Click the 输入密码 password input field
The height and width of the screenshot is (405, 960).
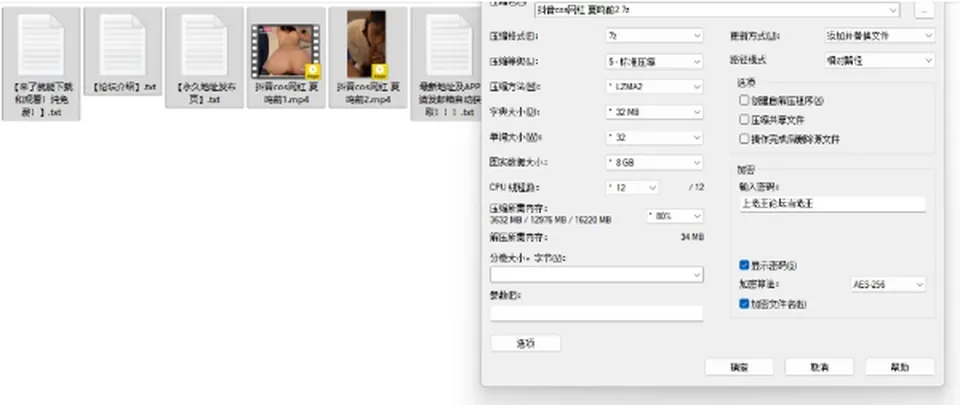pos(832,204)
